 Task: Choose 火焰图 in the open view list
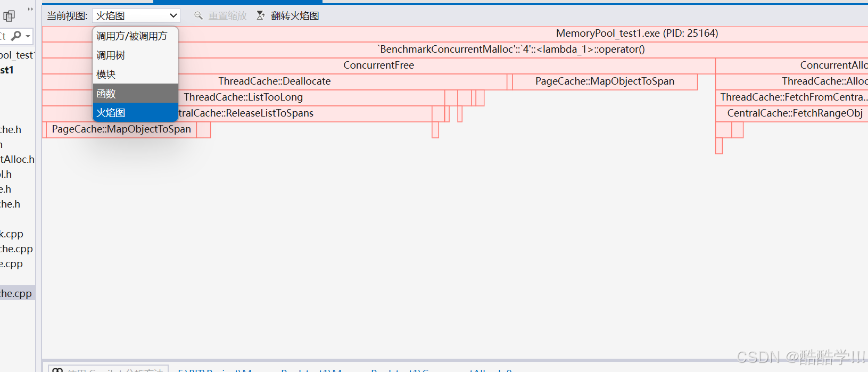136,113
